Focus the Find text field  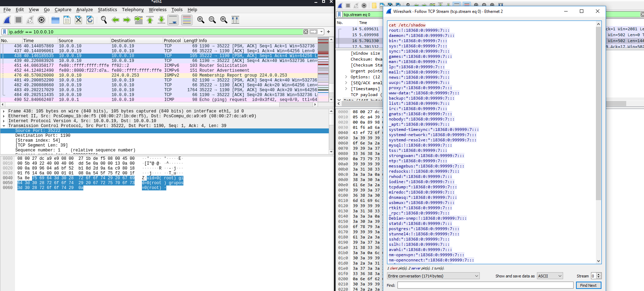pos(485,285)
